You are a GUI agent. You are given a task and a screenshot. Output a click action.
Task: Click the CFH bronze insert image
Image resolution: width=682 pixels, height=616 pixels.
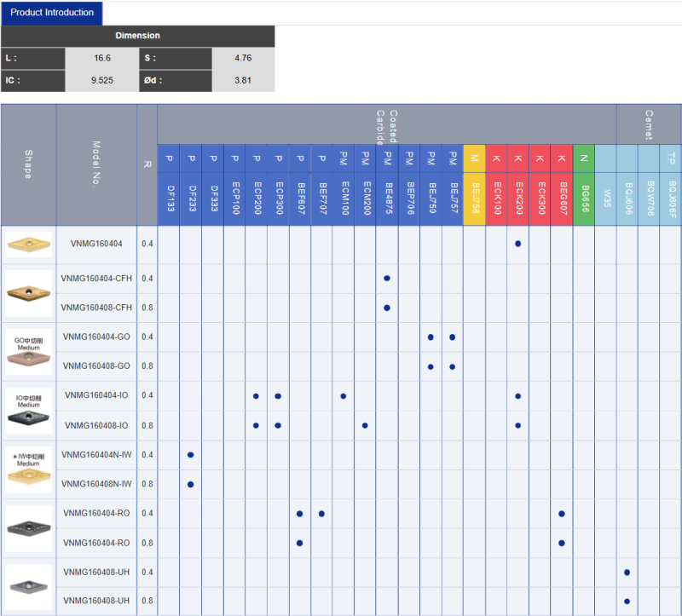[29, 293]
